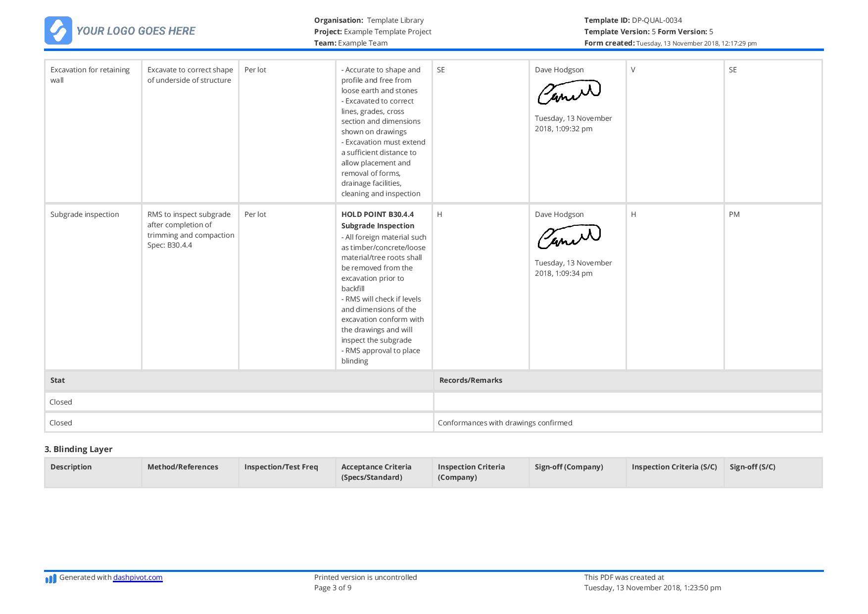
Task: Click the 'All foreign material' acceptance criteria text
Action: [384, 263]
